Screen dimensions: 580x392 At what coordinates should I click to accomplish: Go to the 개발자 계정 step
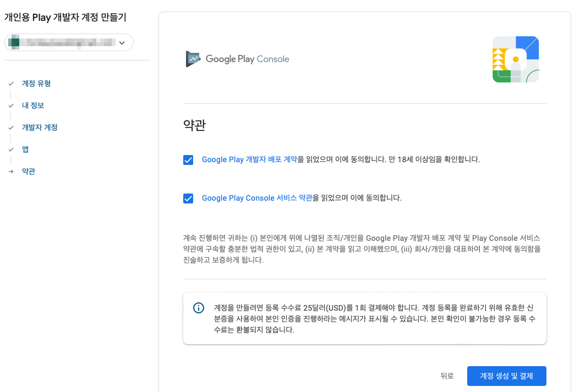point(40,128)
